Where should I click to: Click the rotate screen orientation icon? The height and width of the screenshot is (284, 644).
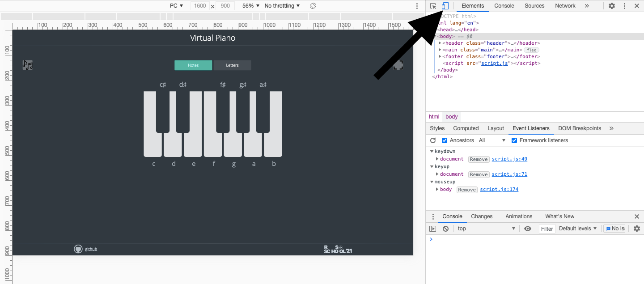(313, 6)
